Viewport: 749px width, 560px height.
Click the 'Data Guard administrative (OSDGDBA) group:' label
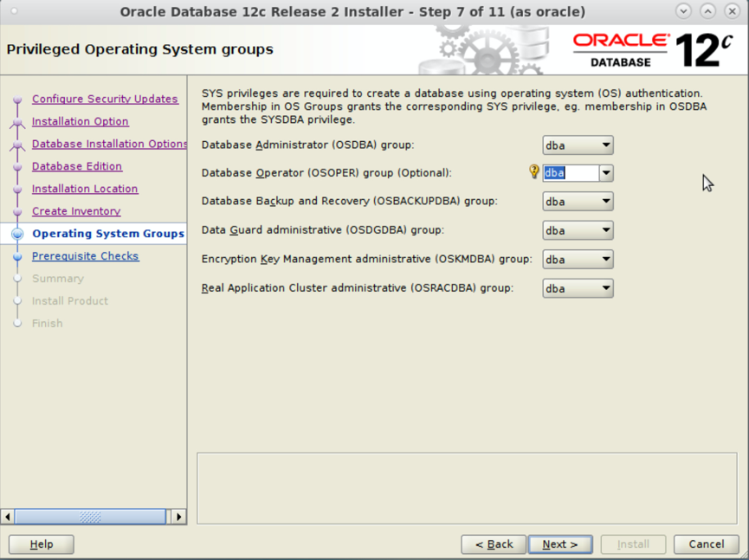pyautogui.click(x=322, y=230)
